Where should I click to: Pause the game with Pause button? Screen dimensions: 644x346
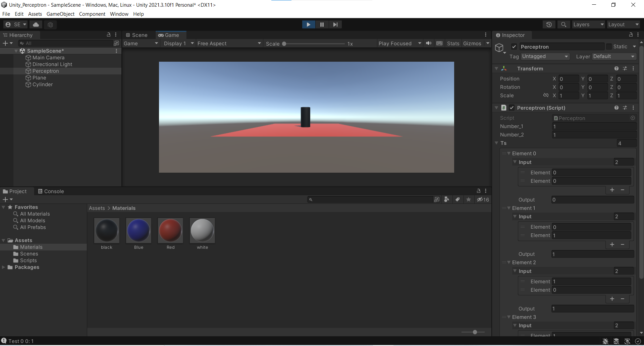(322, 24)
